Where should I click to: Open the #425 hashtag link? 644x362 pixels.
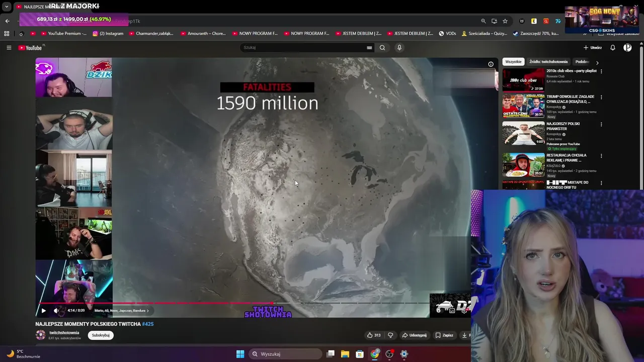(x=148, y=324)
